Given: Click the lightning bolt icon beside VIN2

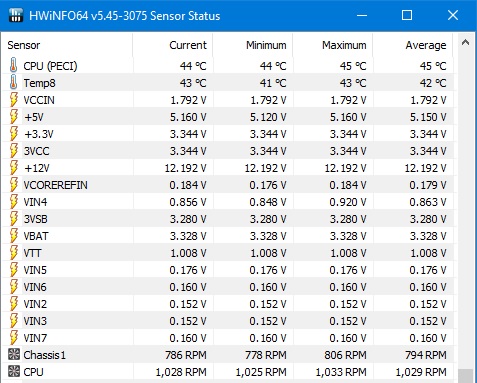Looking at the screenshot, I should [x=14, y=304].
